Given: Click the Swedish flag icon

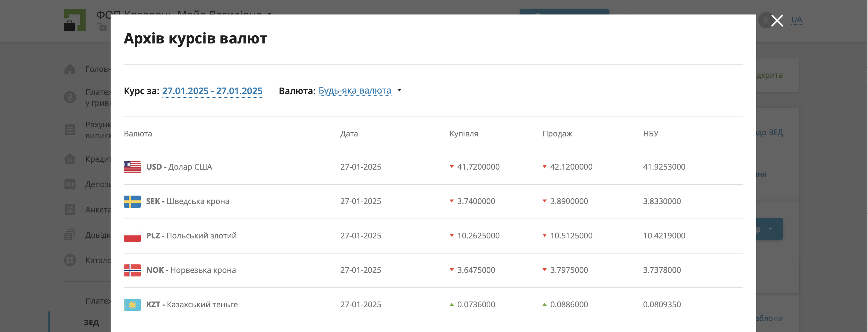Looking at the screenshot, I should pos(132,201).
